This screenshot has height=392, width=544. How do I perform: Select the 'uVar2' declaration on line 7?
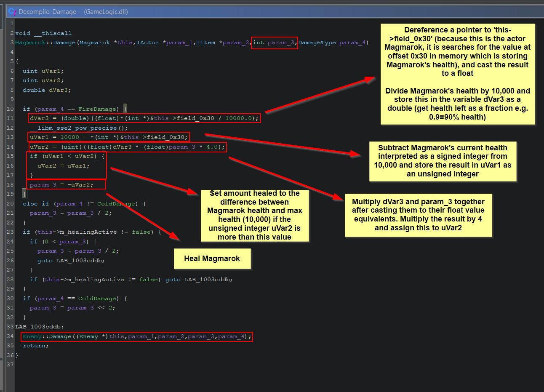click(x=52, y=80)
